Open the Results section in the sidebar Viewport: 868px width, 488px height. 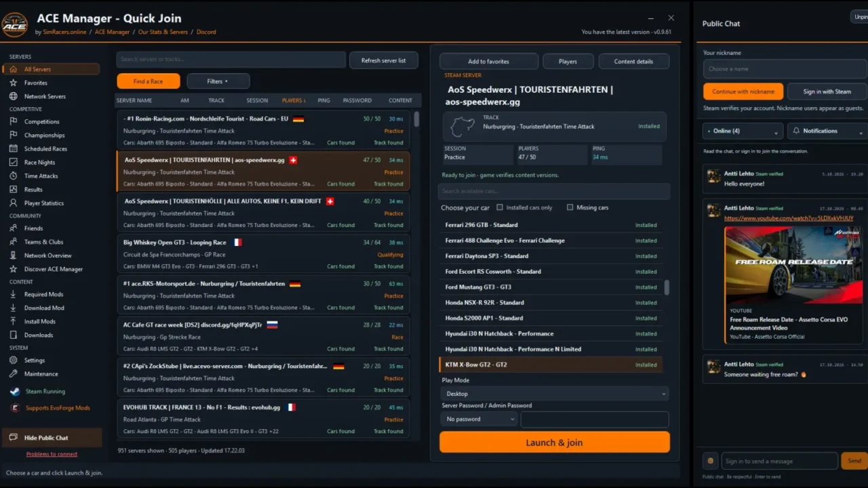coord(33,190)
